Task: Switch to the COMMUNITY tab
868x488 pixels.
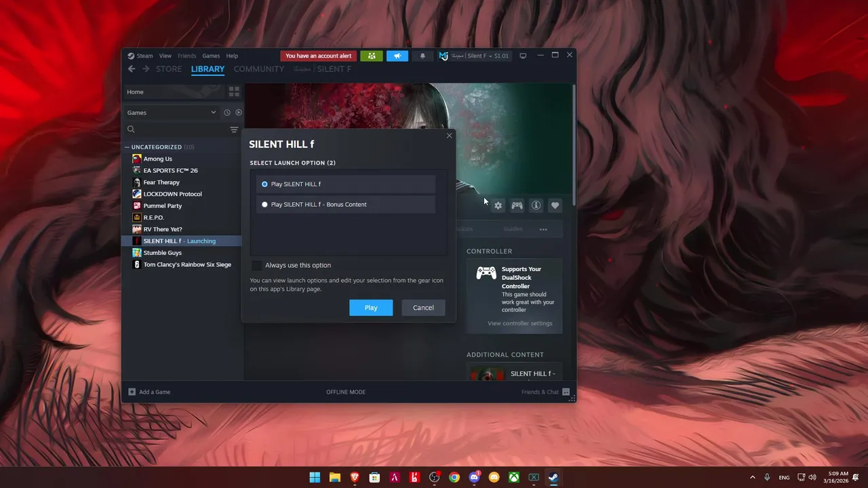Action: 259,69
